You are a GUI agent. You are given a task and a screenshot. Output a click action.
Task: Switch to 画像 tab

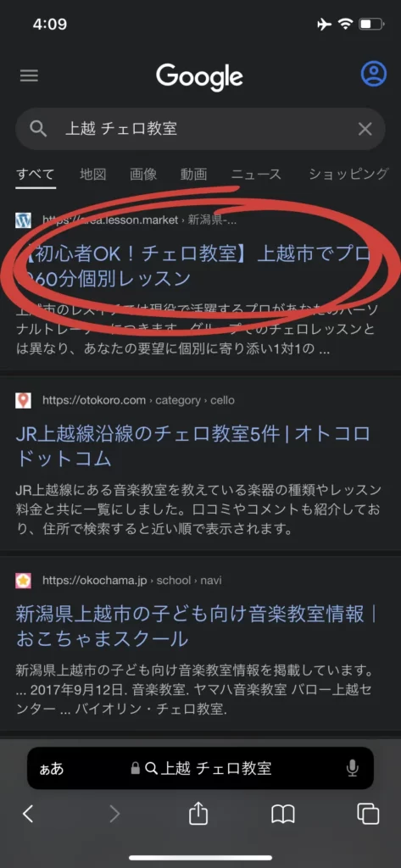(143, 174)
